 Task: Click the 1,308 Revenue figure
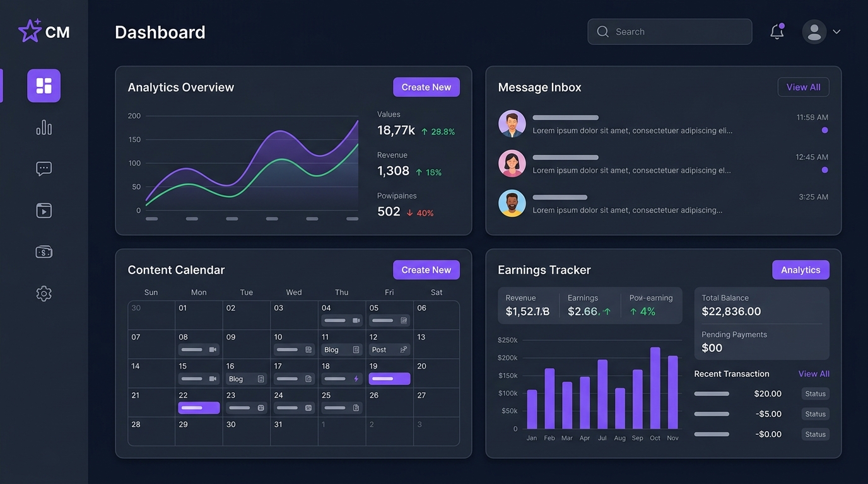point(394,171)
